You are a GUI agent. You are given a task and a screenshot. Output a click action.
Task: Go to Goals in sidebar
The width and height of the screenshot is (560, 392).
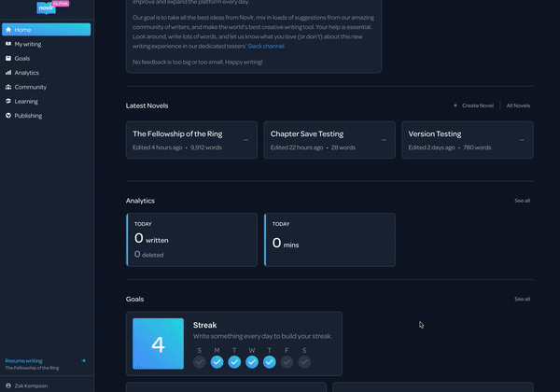click(x=46, y=58)
